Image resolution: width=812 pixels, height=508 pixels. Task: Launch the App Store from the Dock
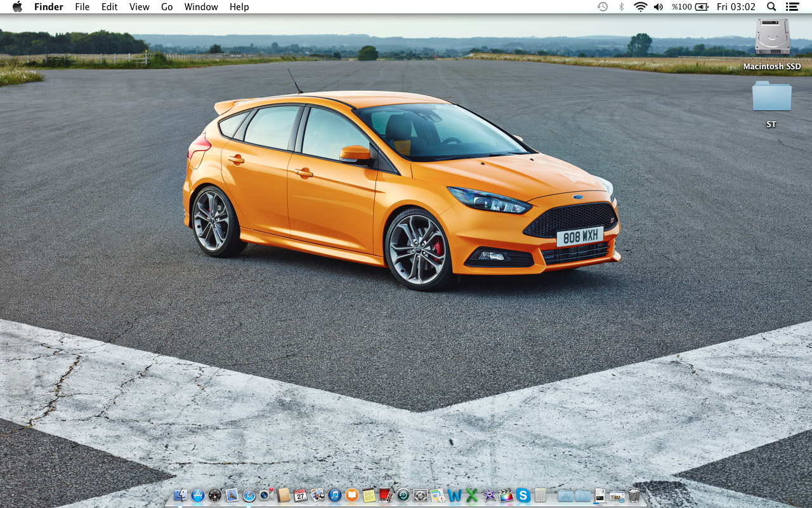[198, 495]
